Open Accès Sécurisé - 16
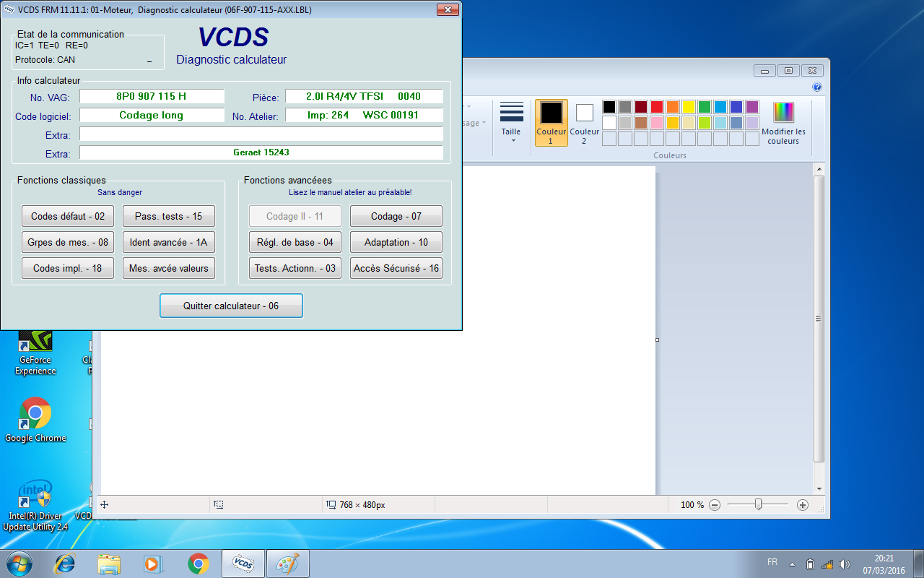 (x=396, y=268)
